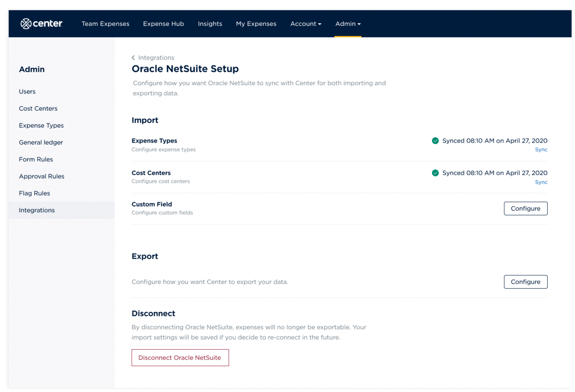The height and width of the screenshot is (392, 575).
Task: Configure the Custom Field import
Action: click(x=525, y=208)
